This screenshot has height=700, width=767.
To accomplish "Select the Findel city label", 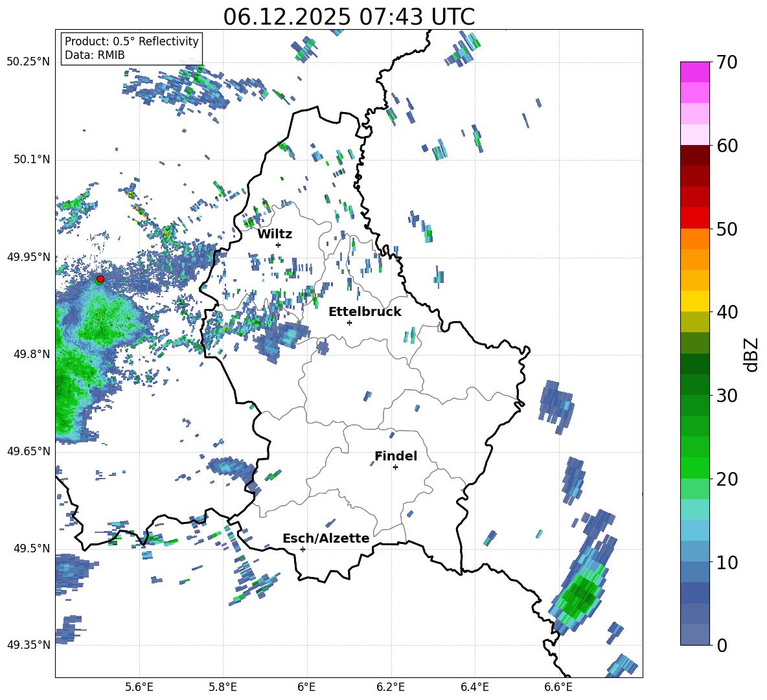I will (396, 456).
